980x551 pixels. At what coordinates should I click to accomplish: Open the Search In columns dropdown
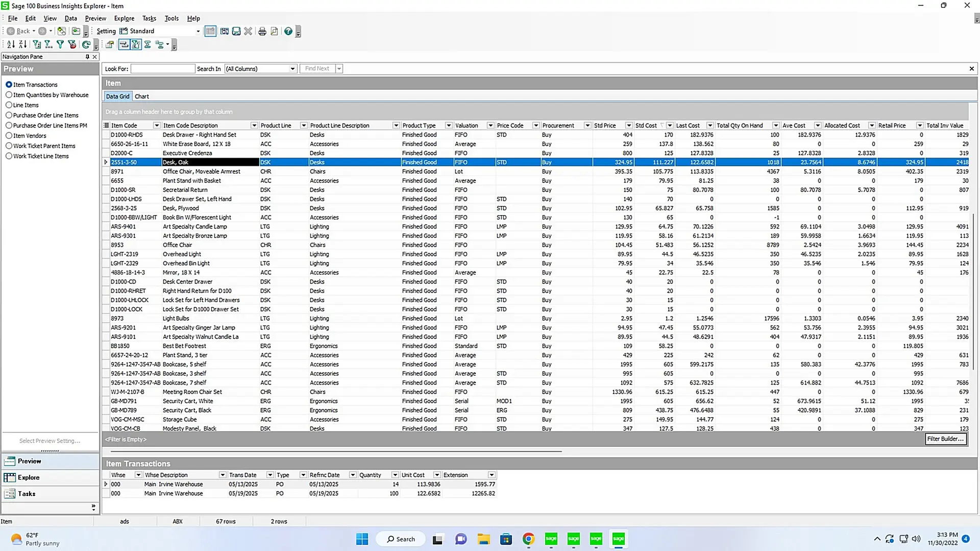tap(292, 69)
